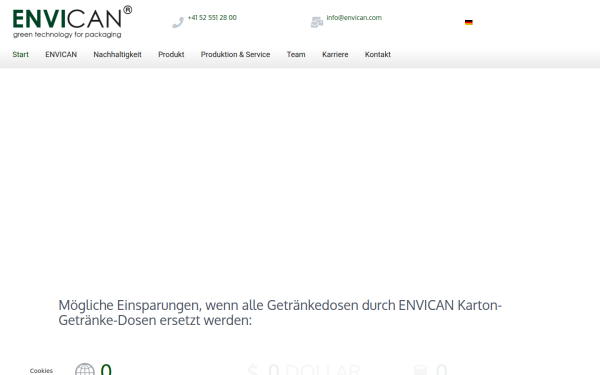Click the tagline 'green technology for packaging'
The width and height of the screenshot is (600, 375).
point(67,34)
